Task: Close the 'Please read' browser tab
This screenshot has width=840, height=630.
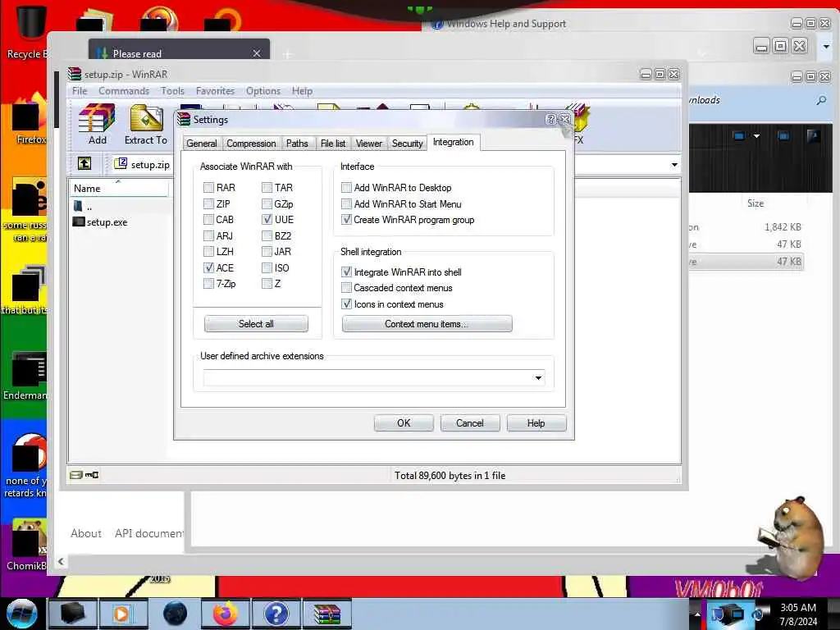Action: point(257,53)
